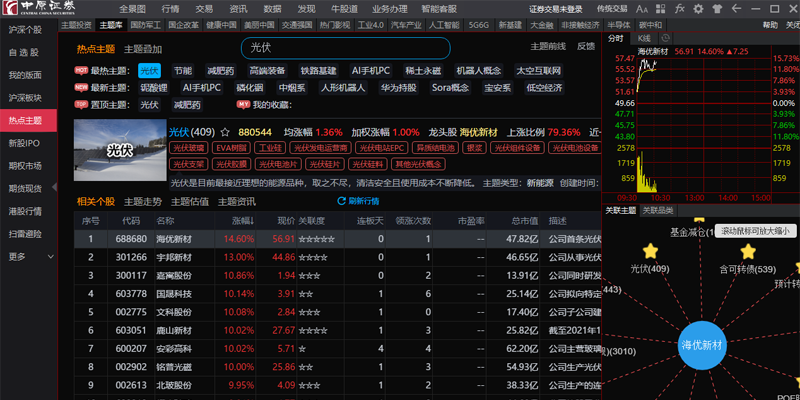Select the 异质结电池 sub-category tag
The height and width of the screenshot is (400, 800).
click(435, 148)
